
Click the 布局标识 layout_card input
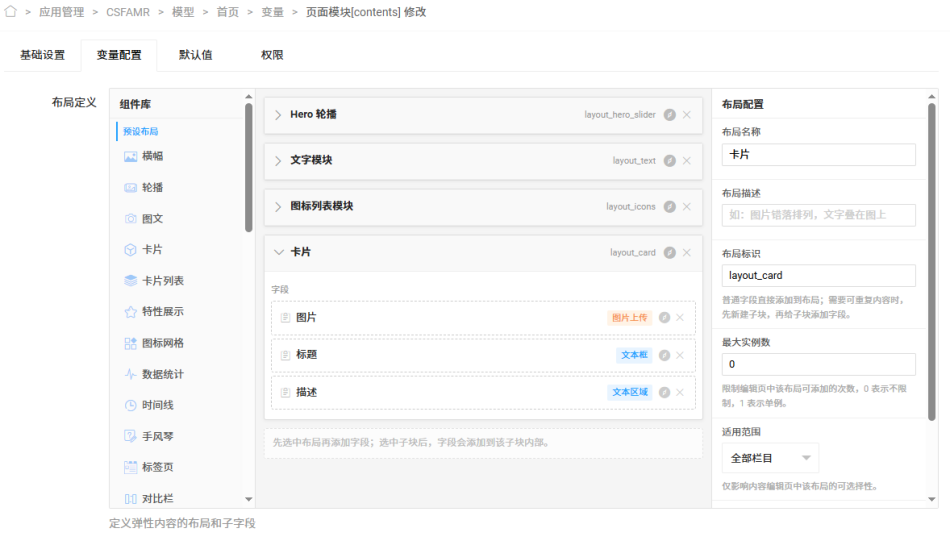pos(819,276)
